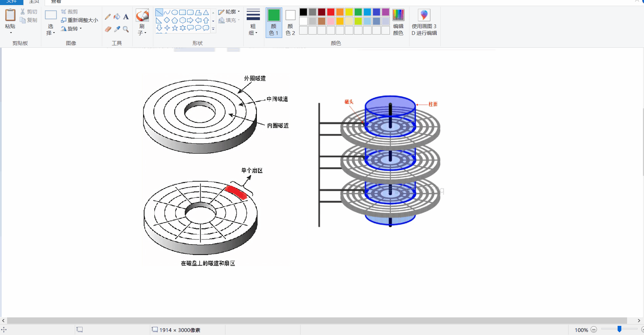Expand the full Shapes gallery
Screen dimensions: 644x335
pyautogui.click(x=213, y=29)
